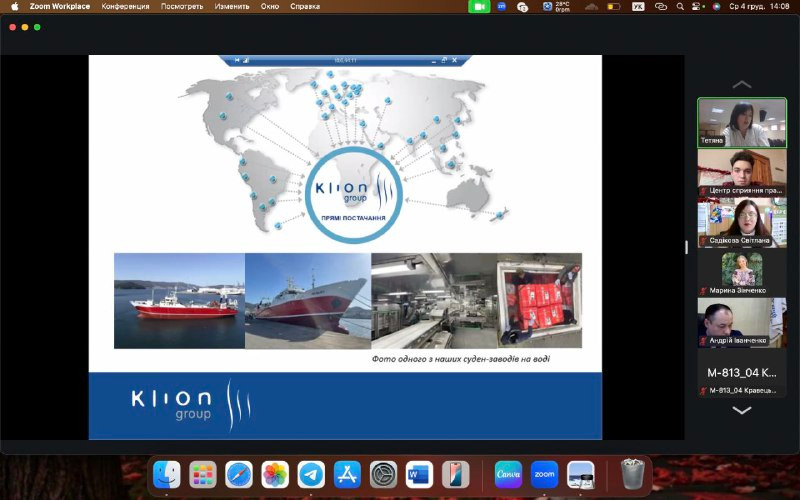Open the Trash in the dock
Screen dimensions: 800x500
pos(632,474)
